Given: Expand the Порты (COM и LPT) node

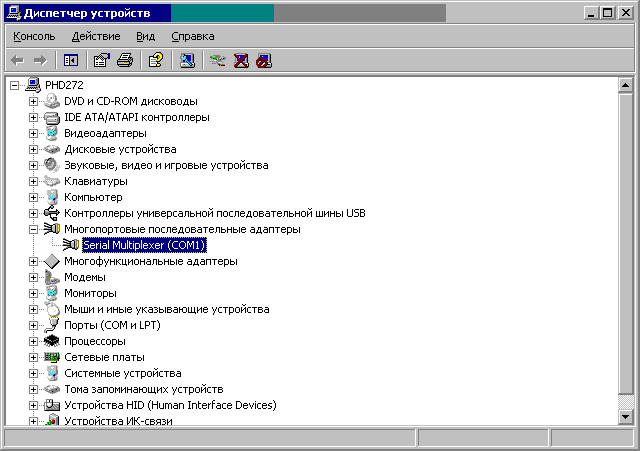Looking at the screenshot, I should tap(33, 325).
